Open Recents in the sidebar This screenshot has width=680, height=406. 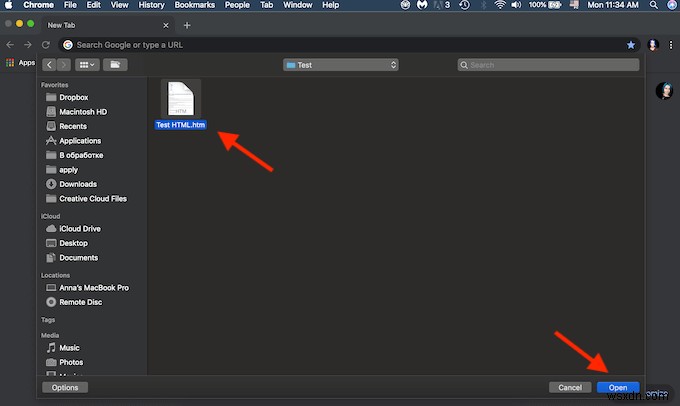click(73, 126)
